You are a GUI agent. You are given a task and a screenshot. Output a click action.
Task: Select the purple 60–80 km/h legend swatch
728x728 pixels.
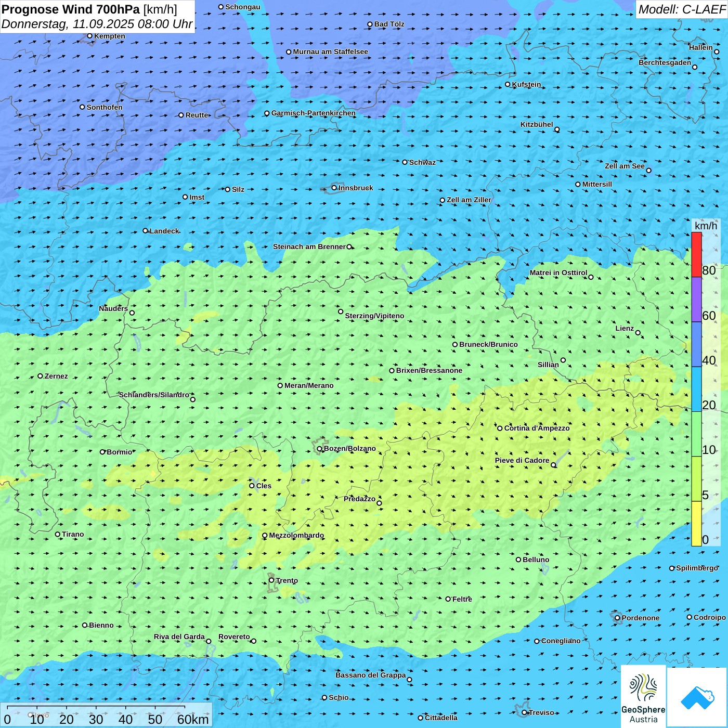(x=696, y=300)
